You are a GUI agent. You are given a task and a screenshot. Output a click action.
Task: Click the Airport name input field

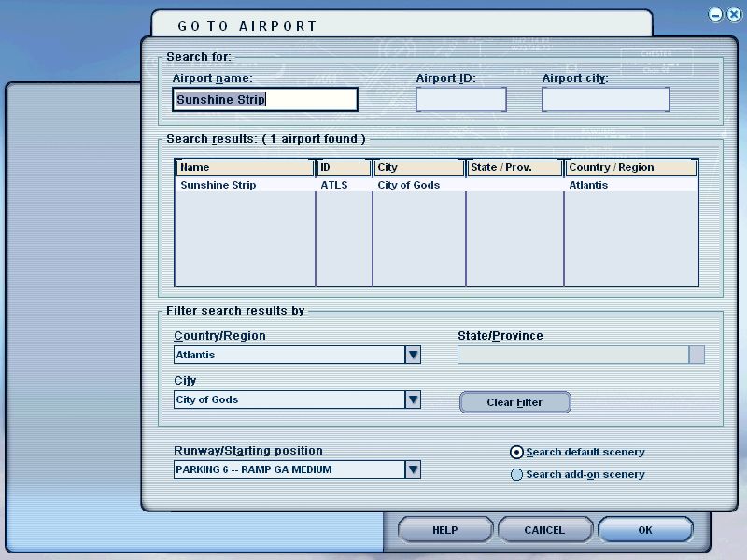tap(265, 100)
